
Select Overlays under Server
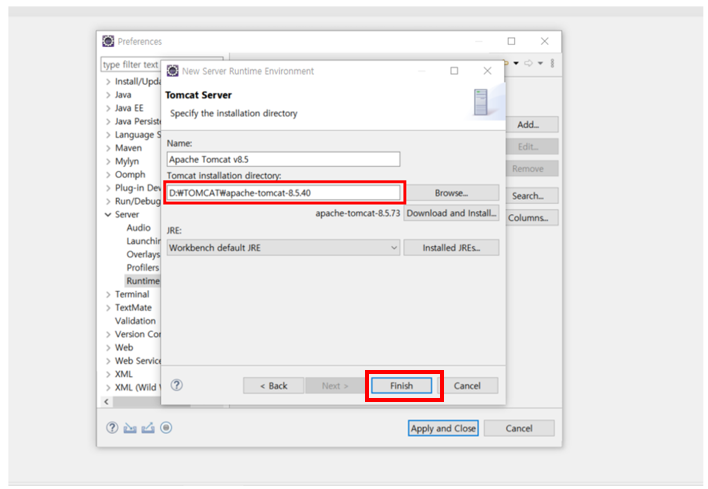[x=143, y=254]
